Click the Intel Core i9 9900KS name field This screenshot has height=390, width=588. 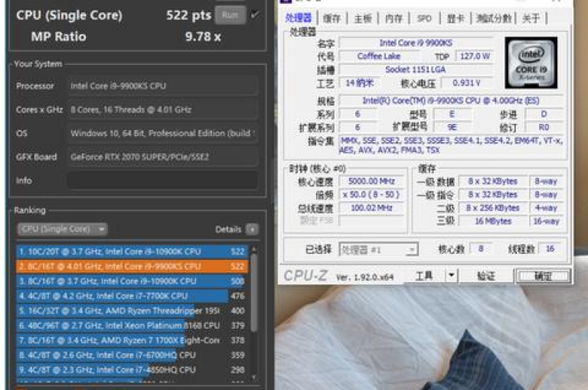click(416, 43)
